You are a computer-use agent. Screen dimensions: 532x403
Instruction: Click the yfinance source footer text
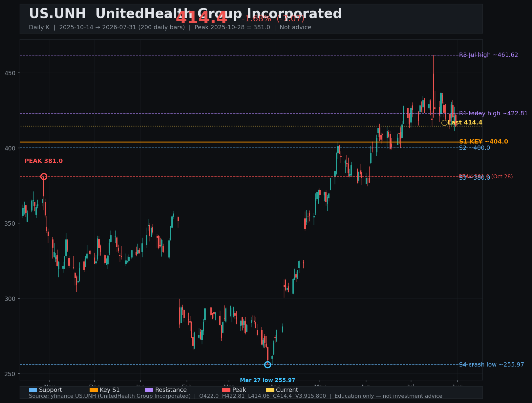(236, 396)
